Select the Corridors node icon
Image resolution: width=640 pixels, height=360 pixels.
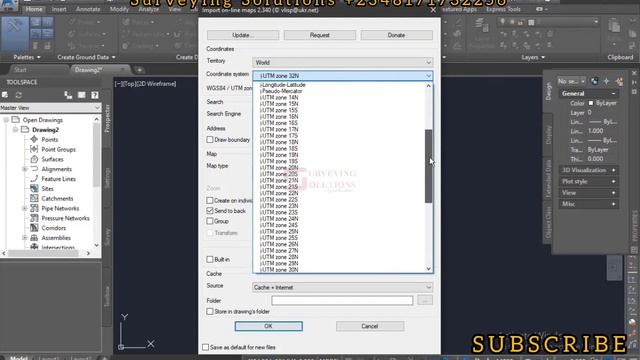click(x=34, y=228)
